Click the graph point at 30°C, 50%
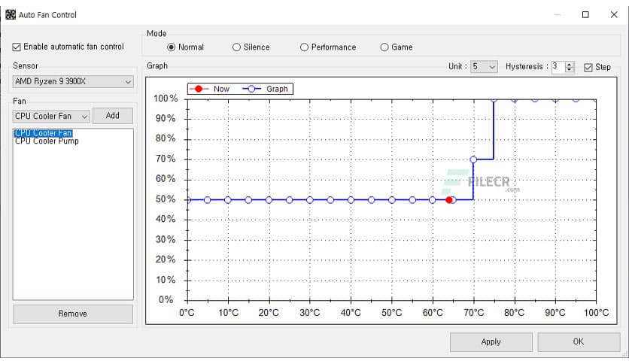 310,199
